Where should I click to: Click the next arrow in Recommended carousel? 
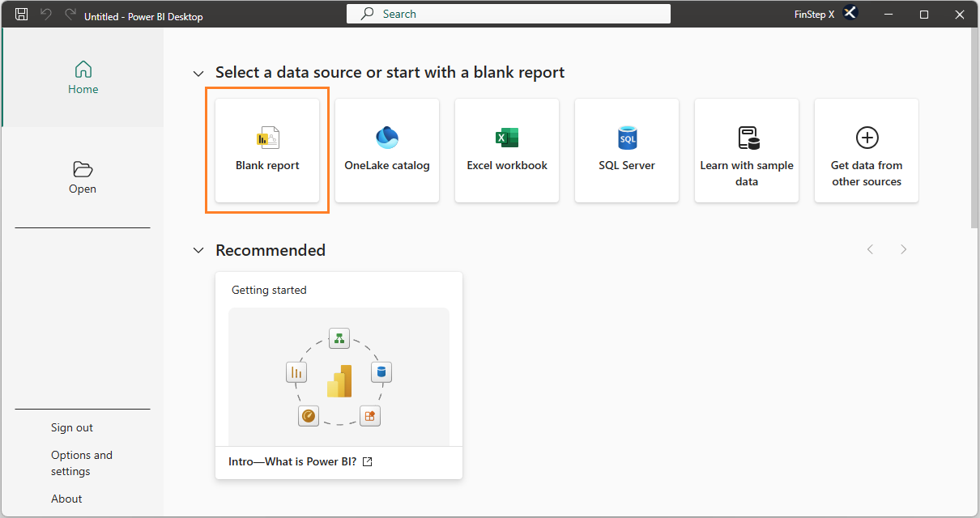point(904,249)
